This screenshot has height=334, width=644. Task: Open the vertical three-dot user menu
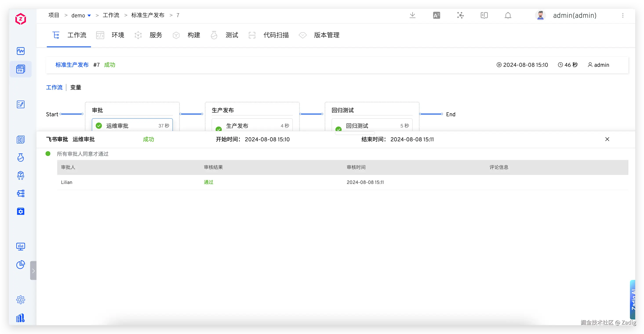click(x=623, y=16)
